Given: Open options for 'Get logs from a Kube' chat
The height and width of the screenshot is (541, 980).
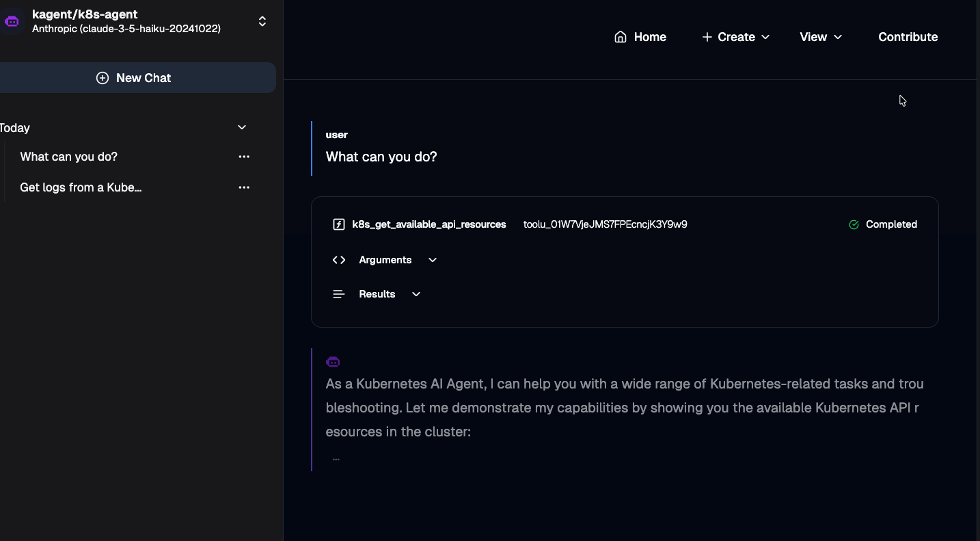Looking at the screenshot, I should pos(244,187).
